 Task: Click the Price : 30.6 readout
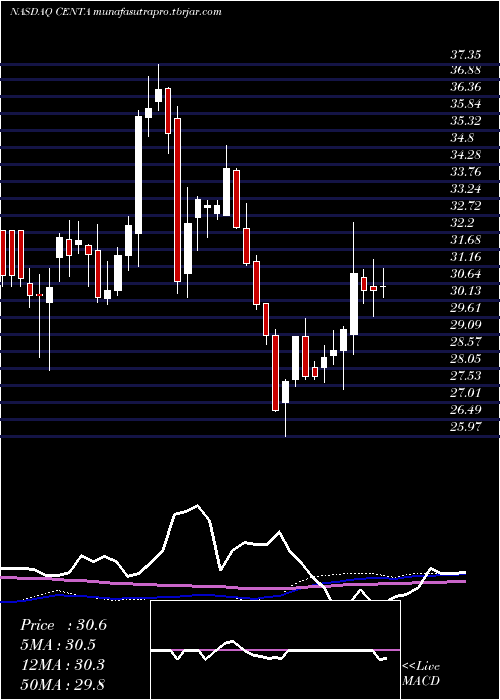pos(63,625)
